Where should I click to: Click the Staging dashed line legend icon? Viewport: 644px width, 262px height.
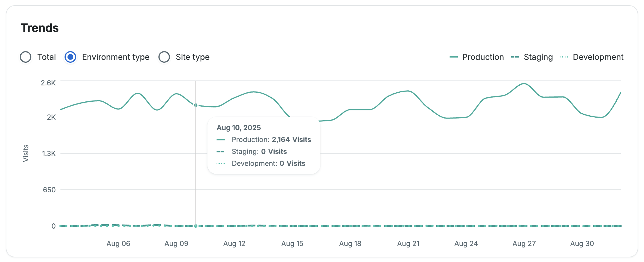click(x=515, y=57)
